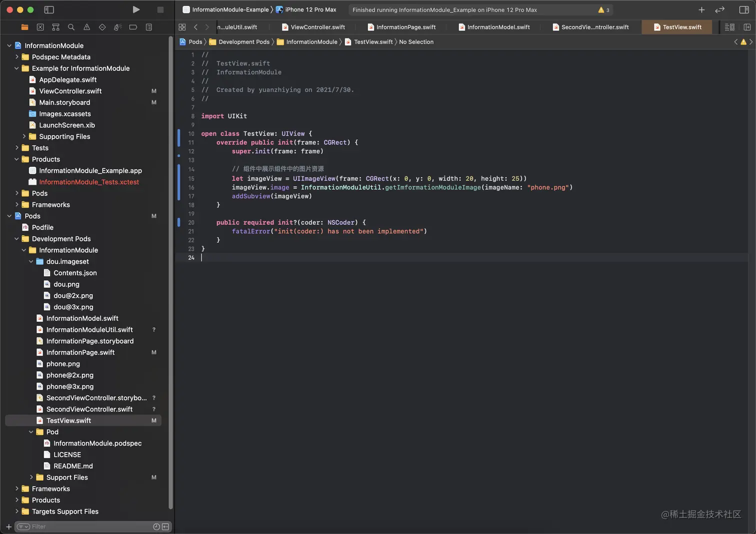The height and width of the screenshot is (534, 756).
Task: Switch to the ViewController.swift tab
Action: pos(313,27)
